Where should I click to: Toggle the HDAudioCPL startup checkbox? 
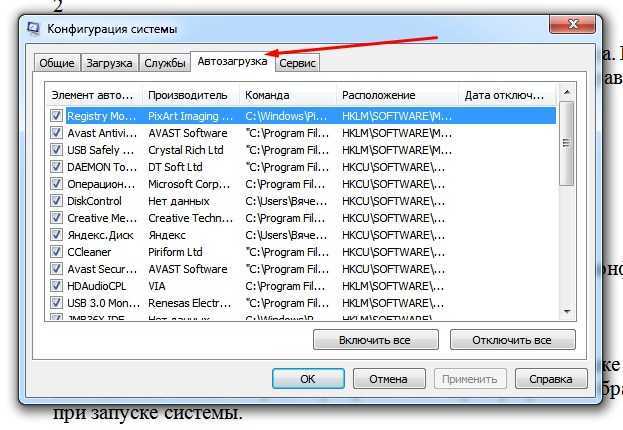pyautogui.click(x=56, y=286)
